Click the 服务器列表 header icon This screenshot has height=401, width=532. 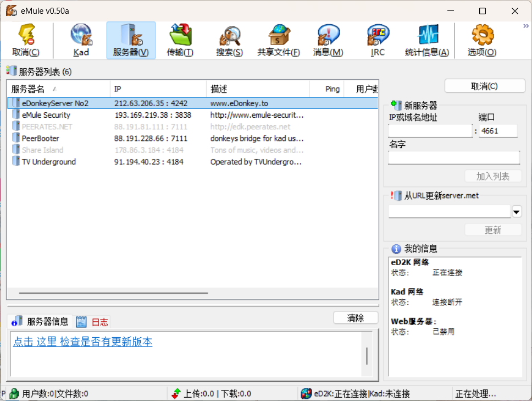[x=11, y=70]
